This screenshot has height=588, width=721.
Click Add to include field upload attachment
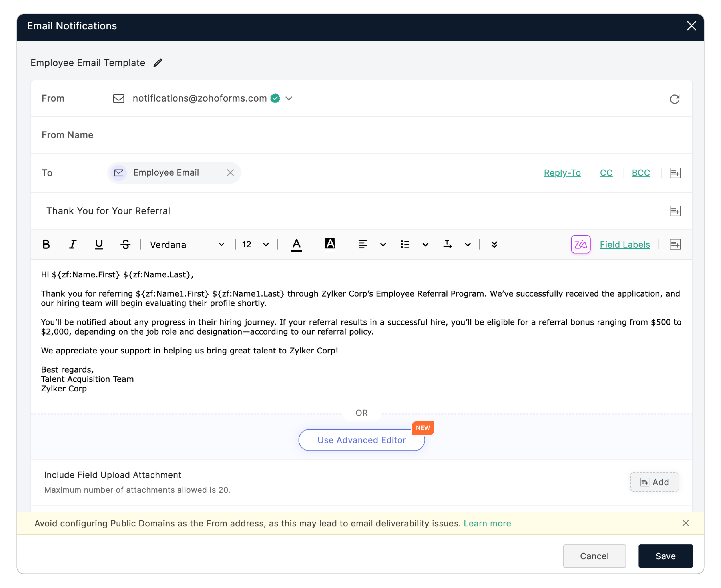point(654,482)
